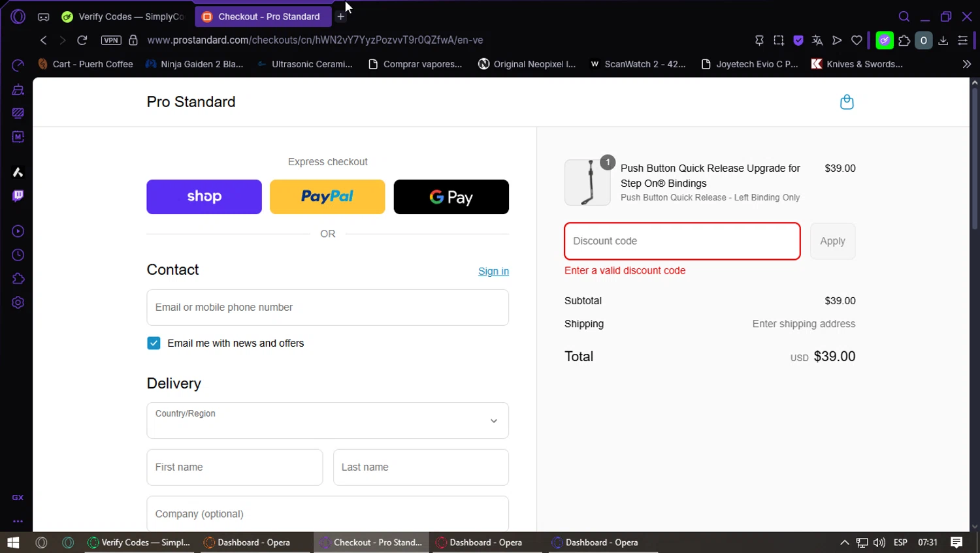The width and height of the screenshot is (980, 553).
Task: Open the extensions cube icon
Action: [x=904, y=40]
